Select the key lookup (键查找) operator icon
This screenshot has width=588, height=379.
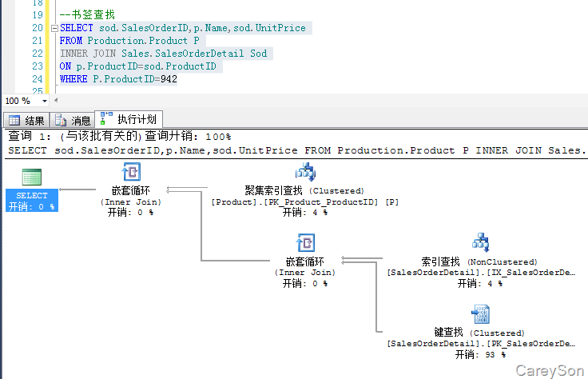(x=480, y=313)
